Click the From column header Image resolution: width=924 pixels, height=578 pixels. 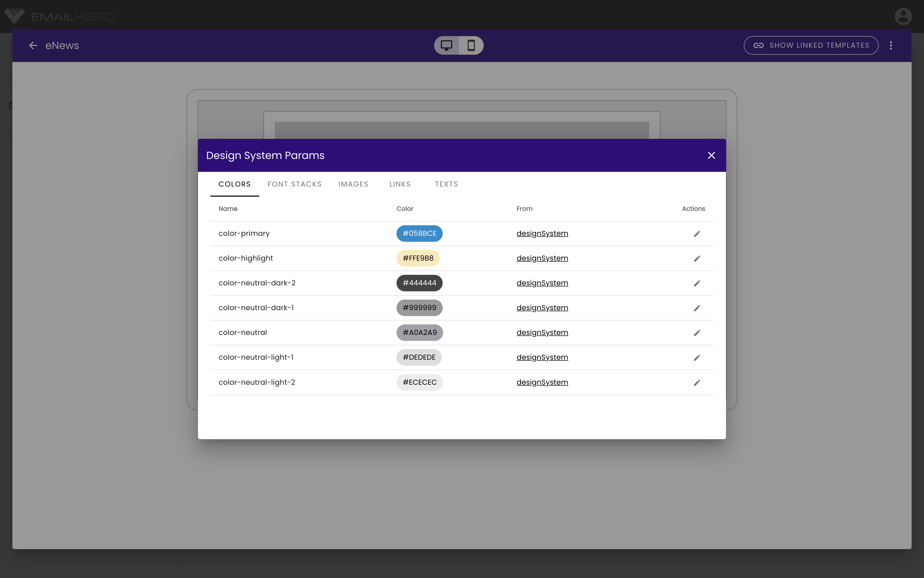[x=524, y=209]
